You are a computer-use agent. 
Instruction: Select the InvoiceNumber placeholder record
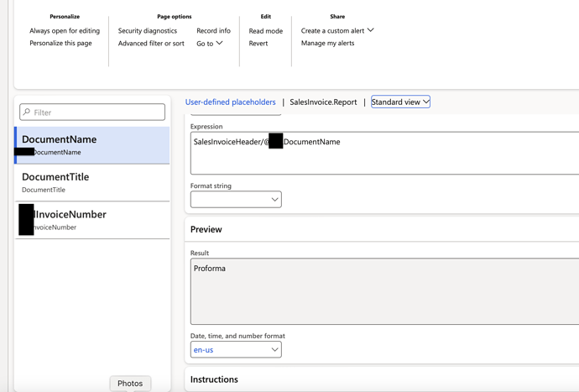[x=92, y=220]
